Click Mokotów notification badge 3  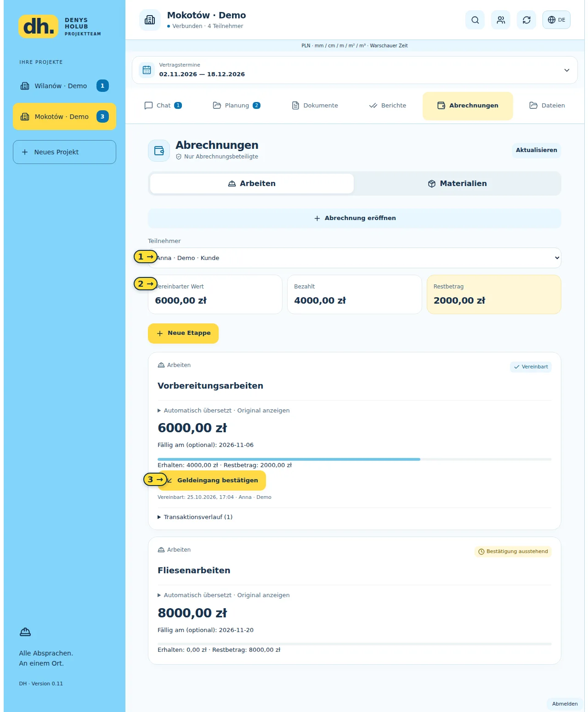pyautogui.click(x=102, y=117)
